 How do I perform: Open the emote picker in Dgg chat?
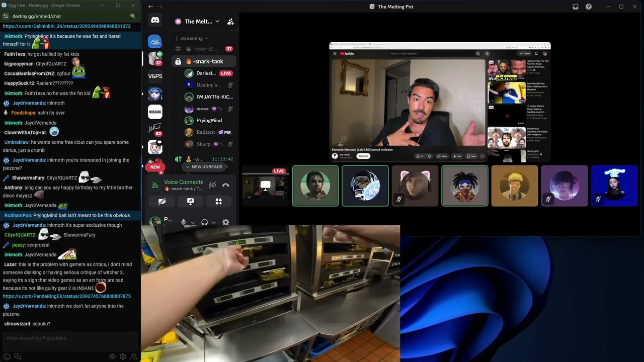click(7, 356)
